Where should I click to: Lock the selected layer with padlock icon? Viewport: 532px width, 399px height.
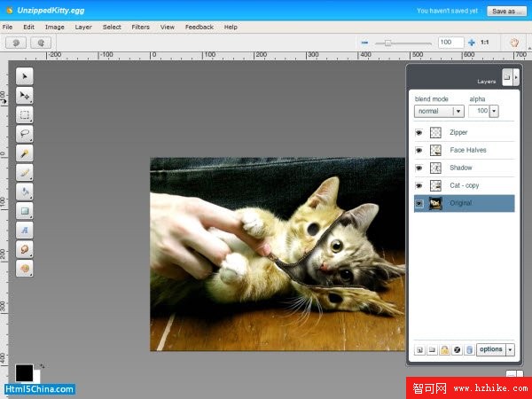[x=444, y=350]
